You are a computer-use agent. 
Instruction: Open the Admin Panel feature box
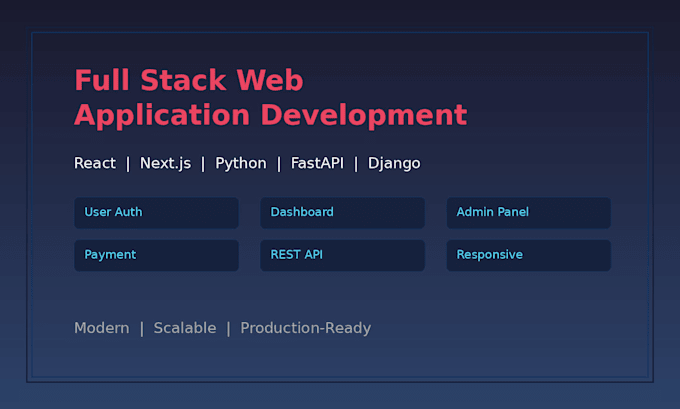529,213
